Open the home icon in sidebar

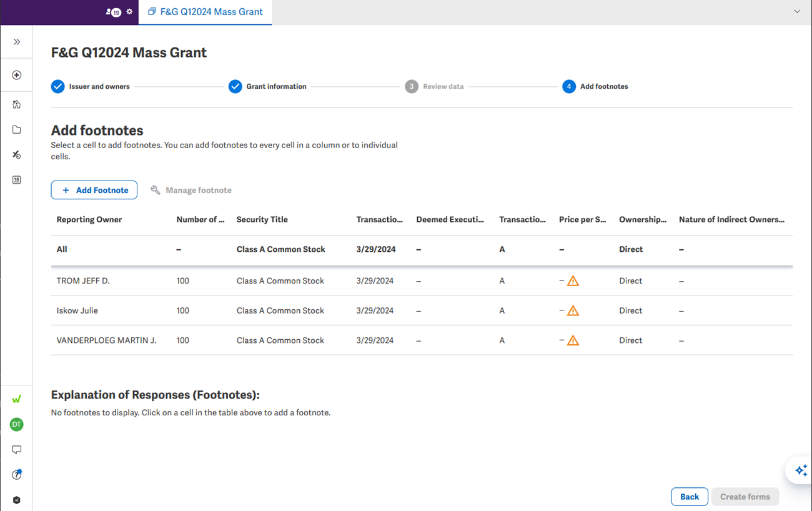click(17, 104)
